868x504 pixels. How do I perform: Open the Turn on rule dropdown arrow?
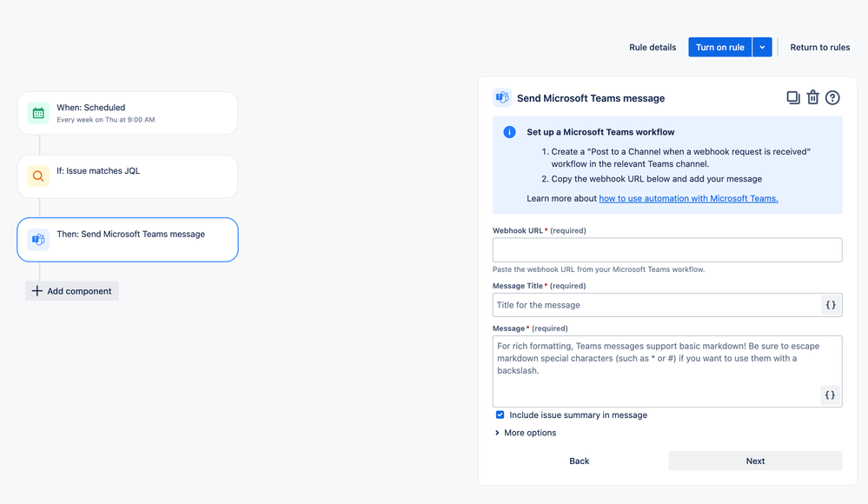[x=762, y=47]
